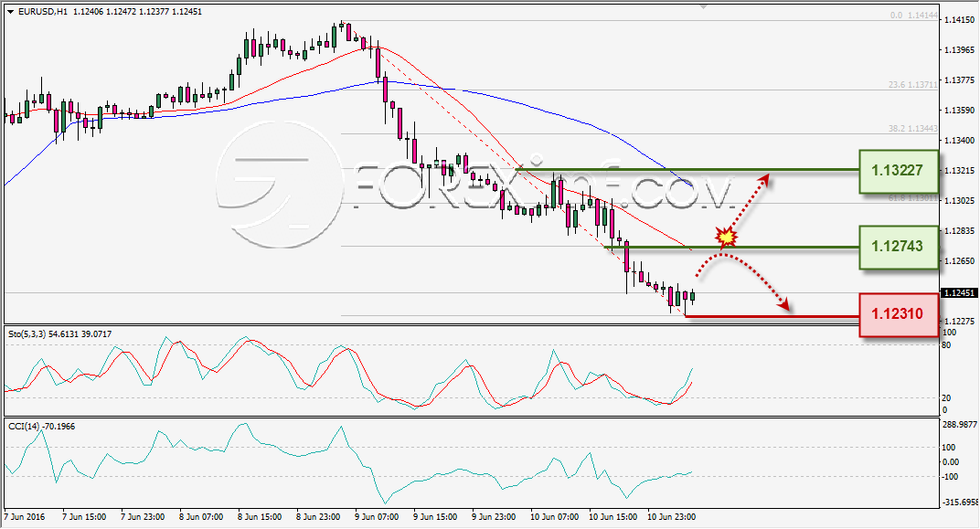Click price scale value 1.13400
This screenshot has height=529, width=980.
point(959,140)
